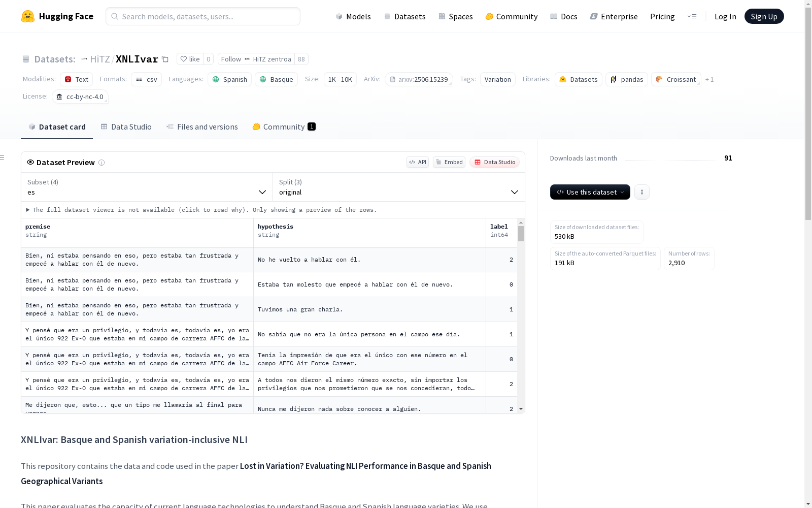Screen dimensions: 812x508
Task: Open the Use this dataset dropdown
Action: pyautogui.click(x=590, y=192)
